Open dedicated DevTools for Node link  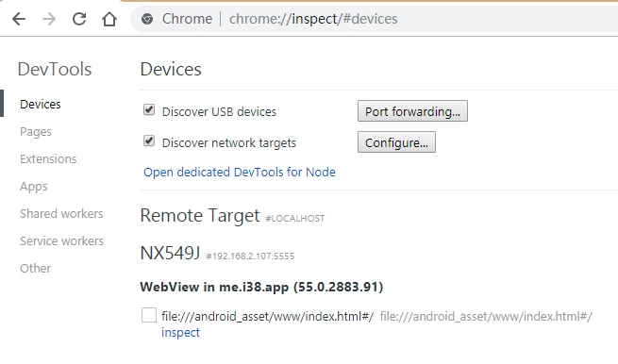[240, 173]
